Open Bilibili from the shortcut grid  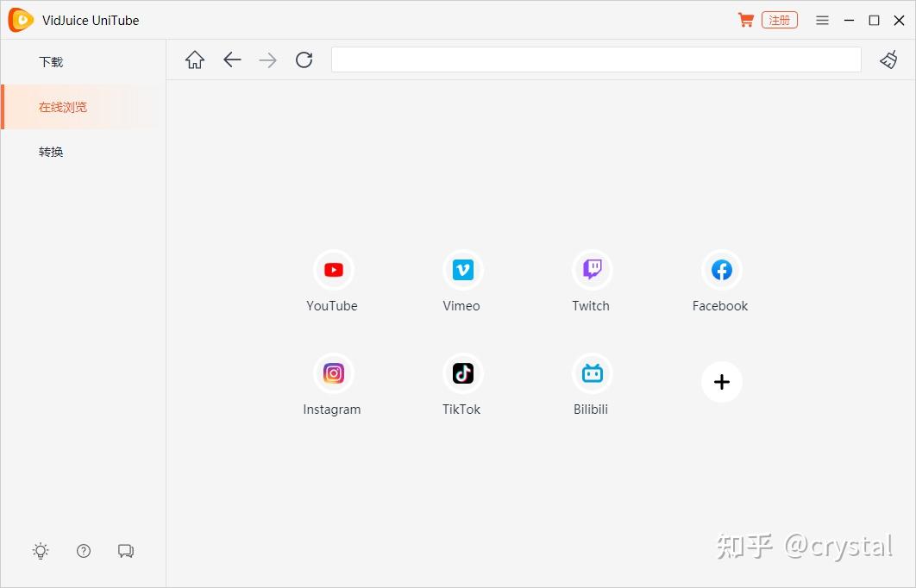point(591,372)
